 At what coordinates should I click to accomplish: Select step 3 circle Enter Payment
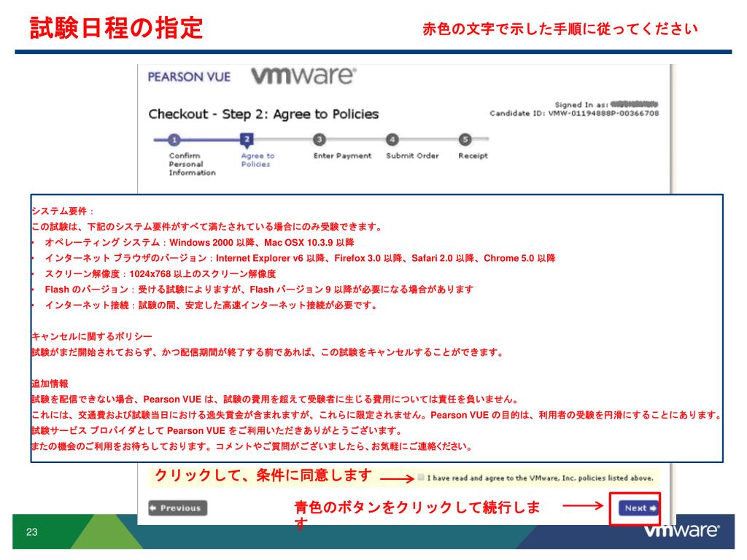[x=320, y=139]
